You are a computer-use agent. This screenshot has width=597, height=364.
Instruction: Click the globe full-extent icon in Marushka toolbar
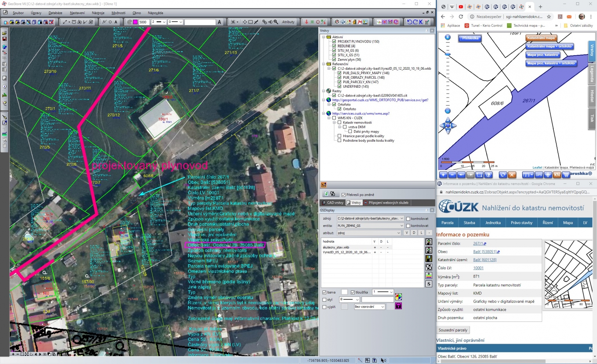488,175
